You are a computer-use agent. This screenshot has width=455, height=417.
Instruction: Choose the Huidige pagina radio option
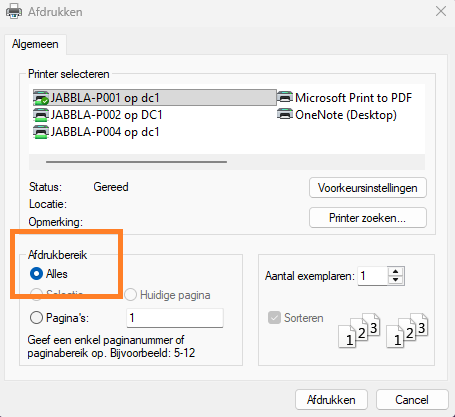click(130, 295)
